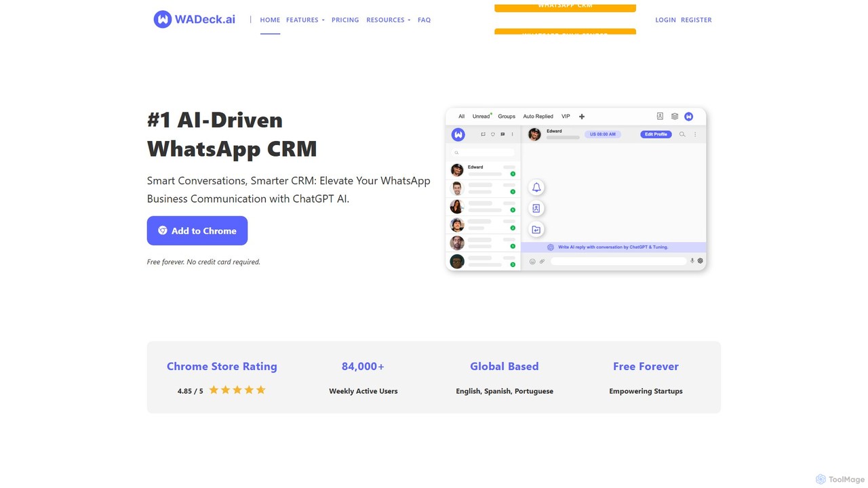Screen dimensions: 868x488
Task: Go to the HOME nav item
Action: [270, 20]
